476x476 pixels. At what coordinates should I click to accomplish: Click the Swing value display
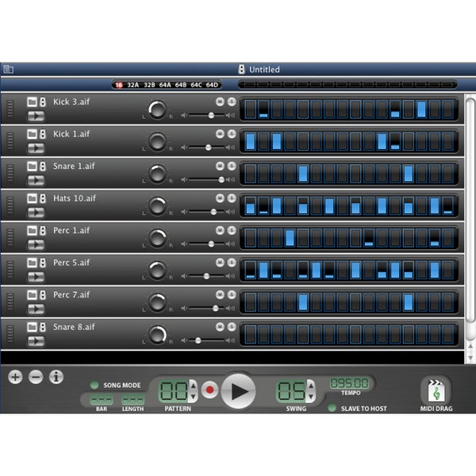[291, 391]
